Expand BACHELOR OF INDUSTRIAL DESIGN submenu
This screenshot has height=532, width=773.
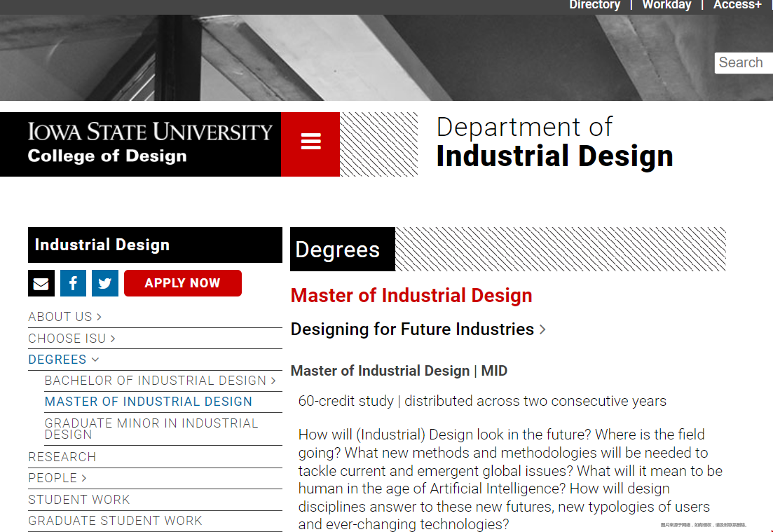160,381
